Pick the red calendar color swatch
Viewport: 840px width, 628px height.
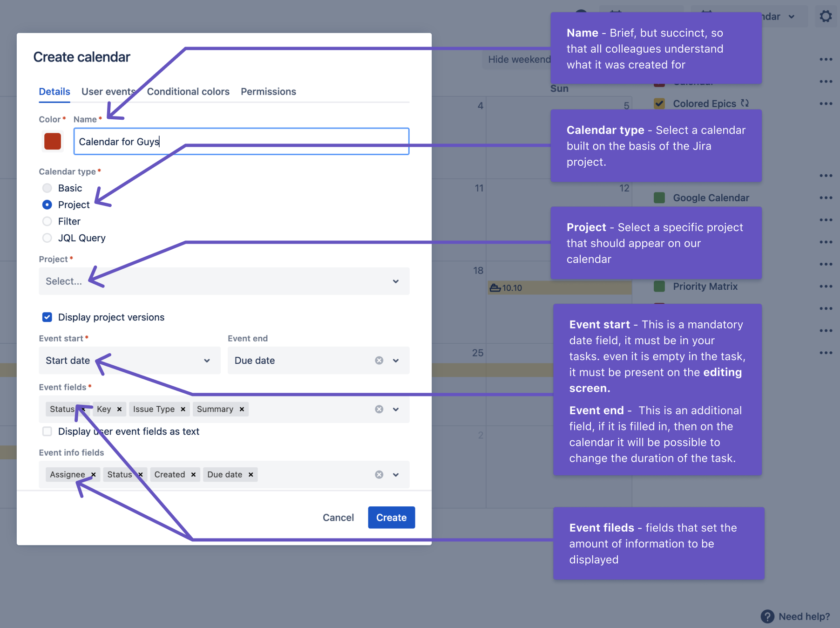(x=53, y=141)
